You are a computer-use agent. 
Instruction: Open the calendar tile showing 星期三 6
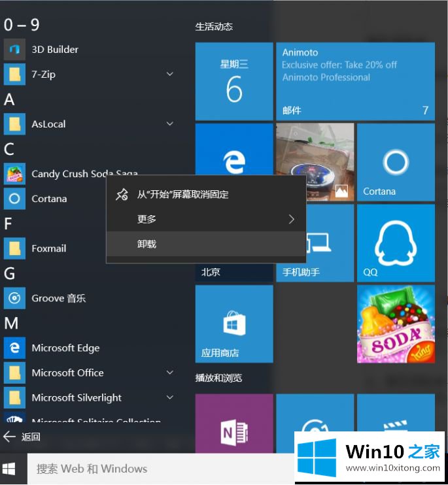234,81
